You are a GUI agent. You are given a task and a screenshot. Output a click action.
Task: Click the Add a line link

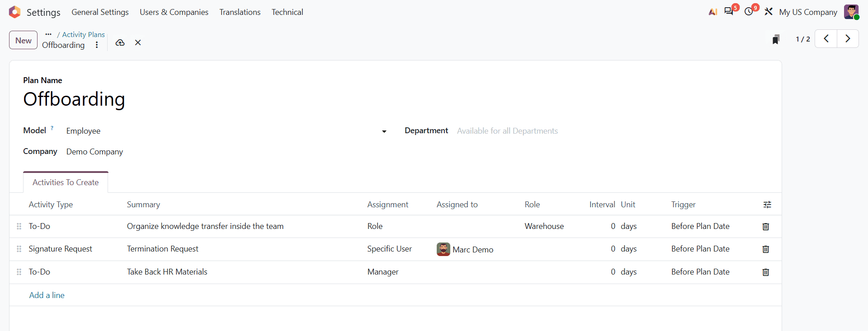click(x=47, y=295)
